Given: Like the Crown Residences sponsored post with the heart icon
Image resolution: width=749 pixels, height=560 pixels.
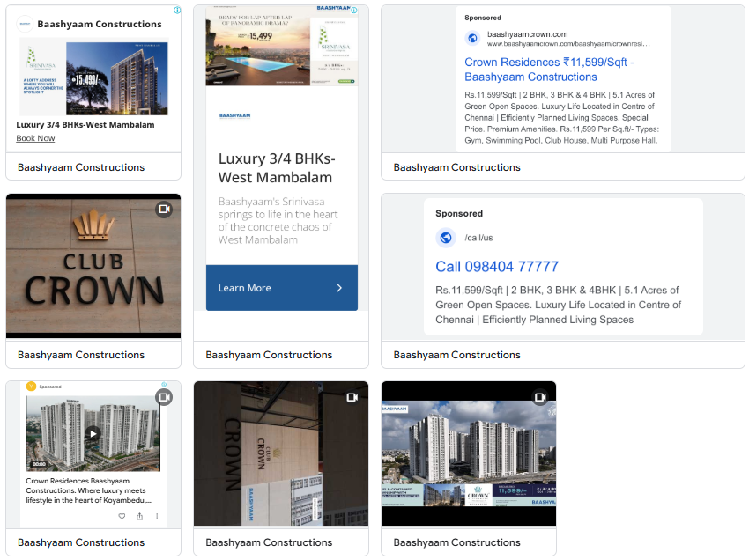Looking at the screenshot, I should (122, 516).
